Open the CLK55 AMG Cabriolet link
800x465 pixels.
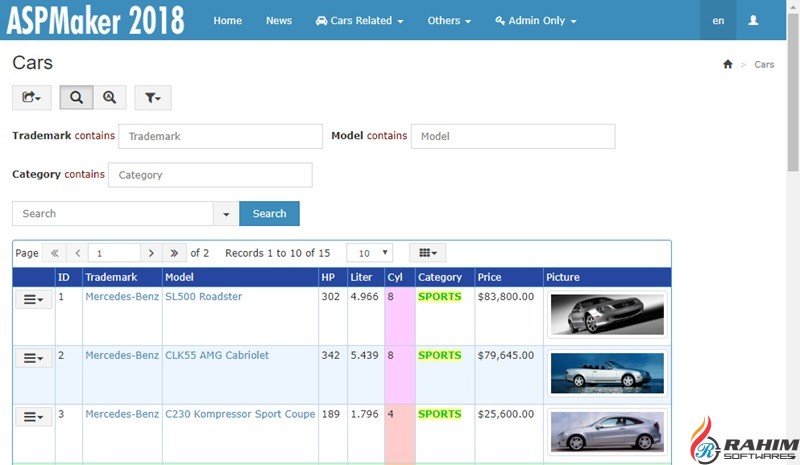click(216, 355)
